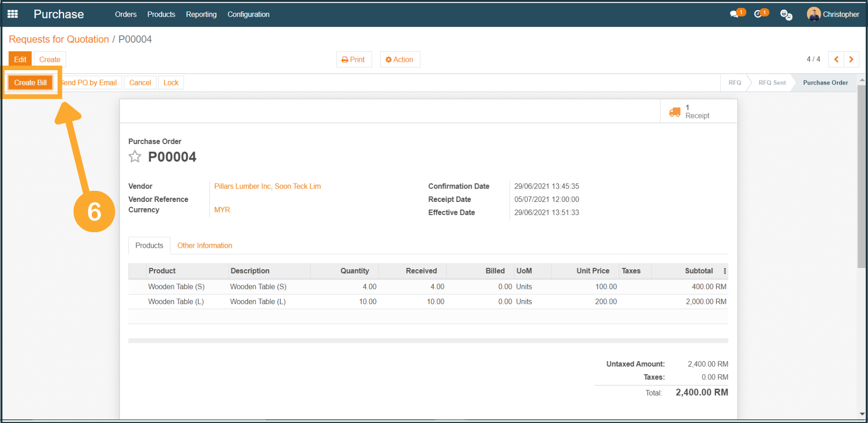The width and height of the screenshot is (868, 423).
Task: Open the activities clock icon
Action: 759,14
